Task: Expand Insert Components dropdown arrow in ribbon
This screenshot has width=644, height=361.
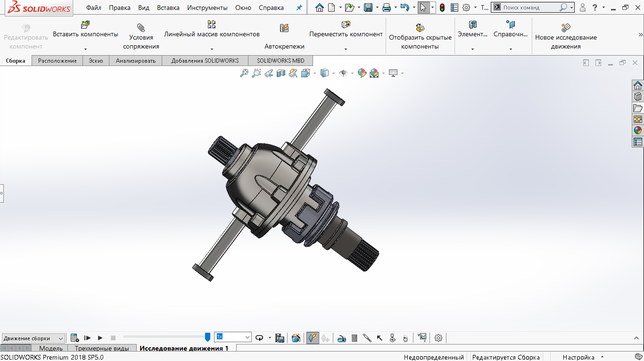Action: point(85,49)
